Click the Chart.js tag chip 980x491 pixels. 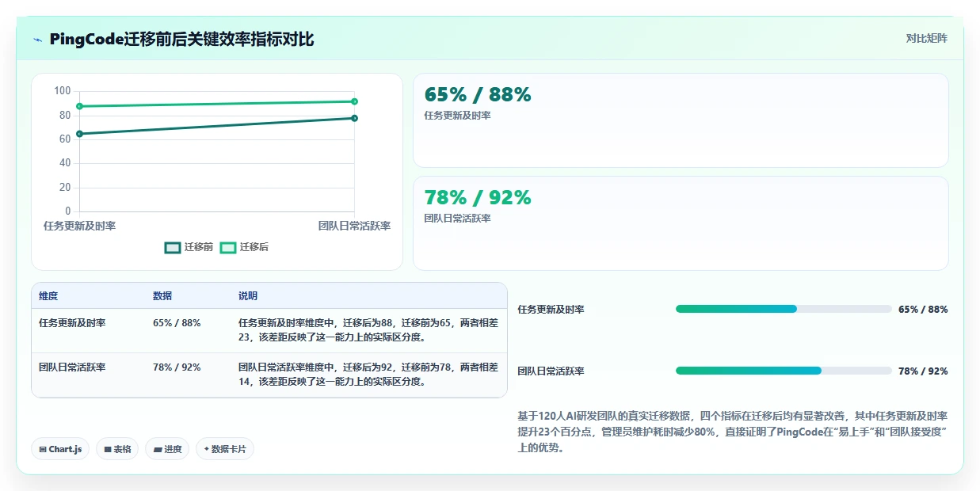pyautogui.click(x=61, y=449)
